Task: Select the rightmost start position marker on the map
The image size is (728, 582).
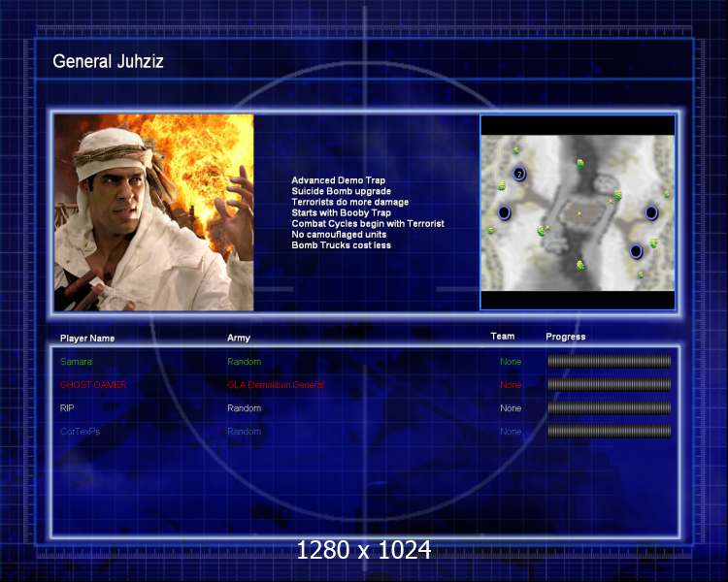Action: pyautogui.click(x=651, y=212)
